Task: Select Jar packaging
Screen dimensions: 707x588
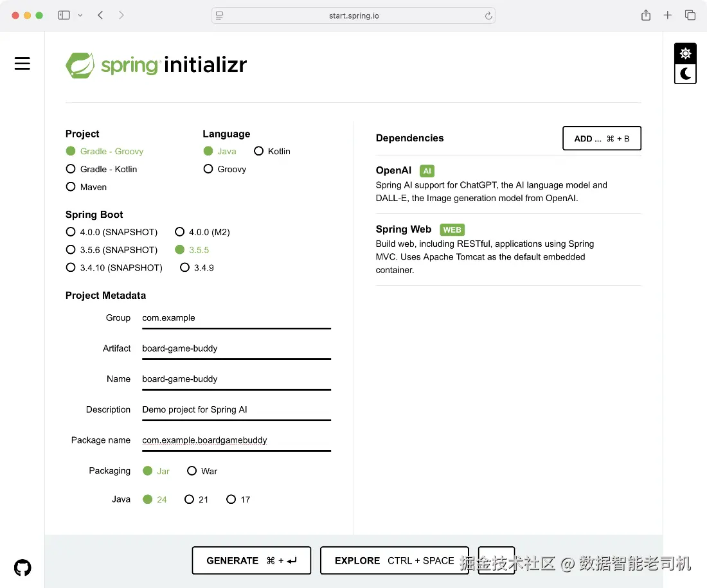Action: tap(156, 471)
